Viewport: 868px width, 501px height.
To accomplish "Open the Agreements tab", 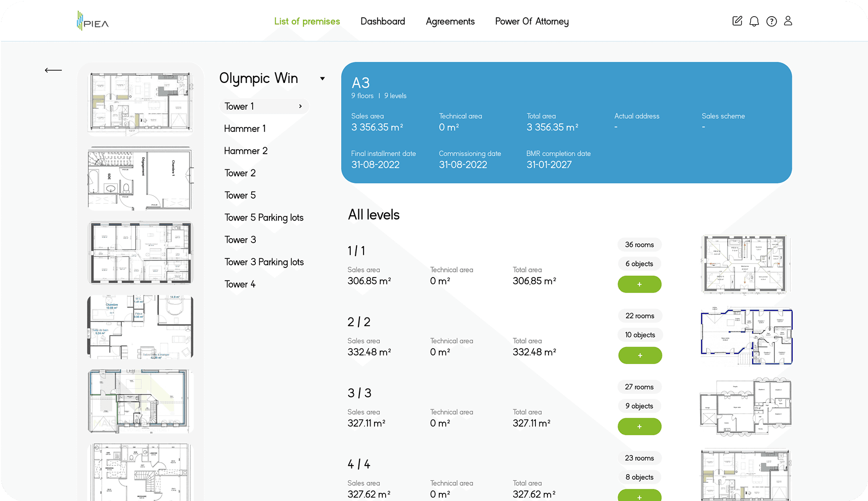I will point(450,21).
